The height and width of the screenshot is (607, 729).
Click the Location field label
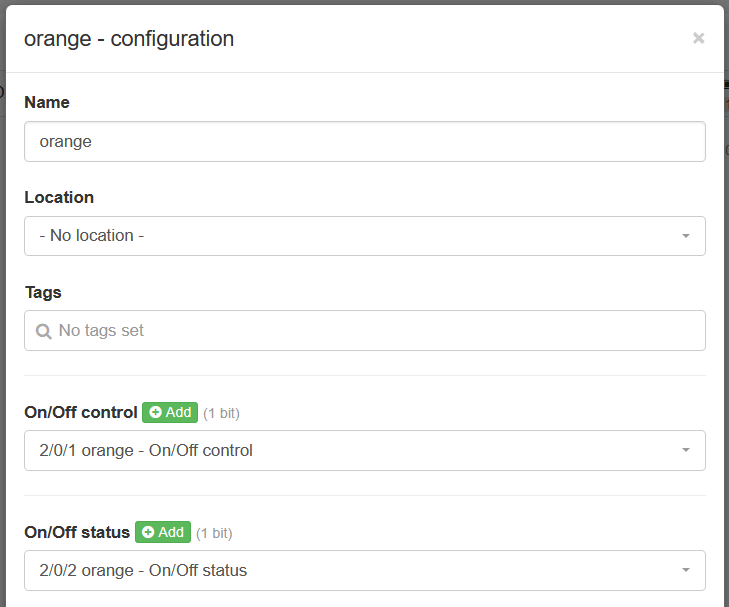coord(59,197)
